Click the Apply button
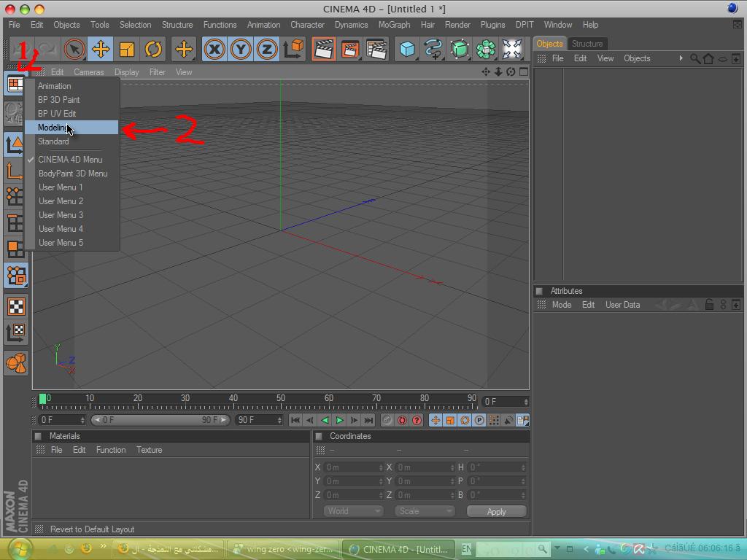747x560 pixels. coord(496,511)
